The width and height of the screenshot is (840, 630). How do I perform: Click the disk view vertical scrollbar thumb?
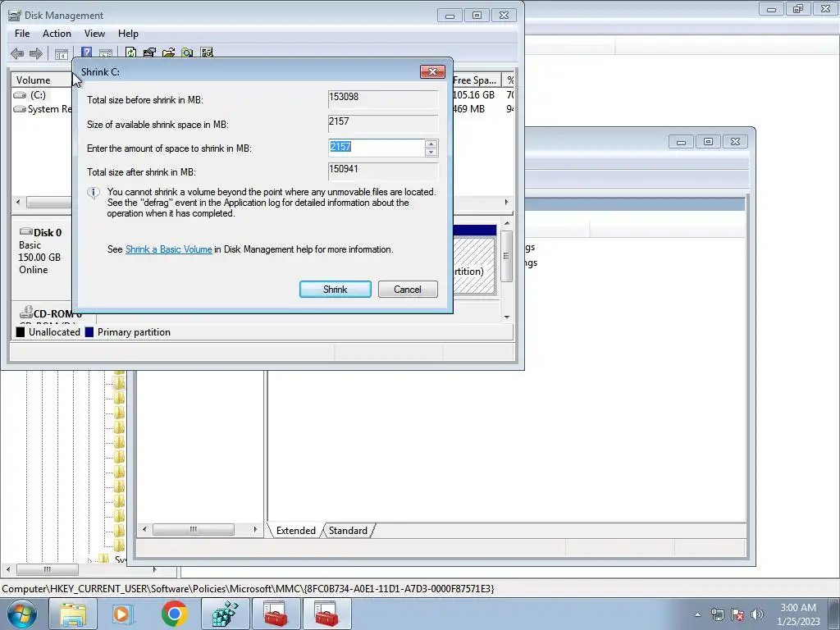point(507,256)
